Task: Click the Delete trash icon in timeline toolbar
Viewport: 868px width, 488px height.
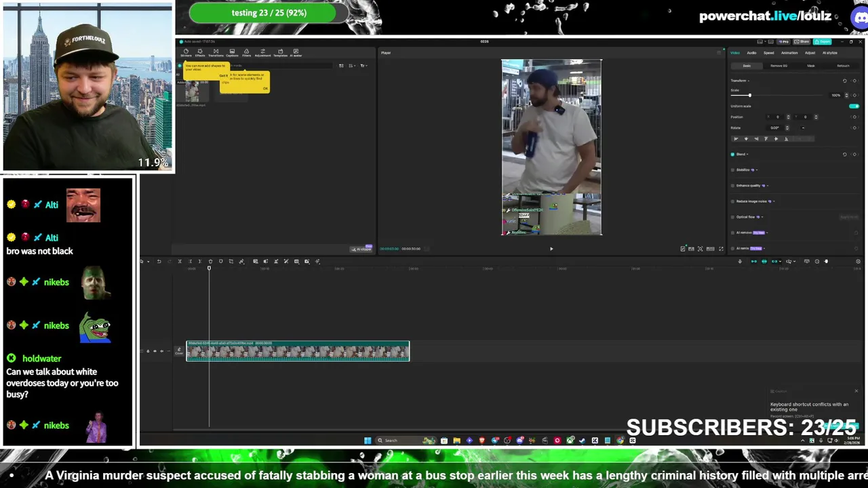Action: (210, 261)
